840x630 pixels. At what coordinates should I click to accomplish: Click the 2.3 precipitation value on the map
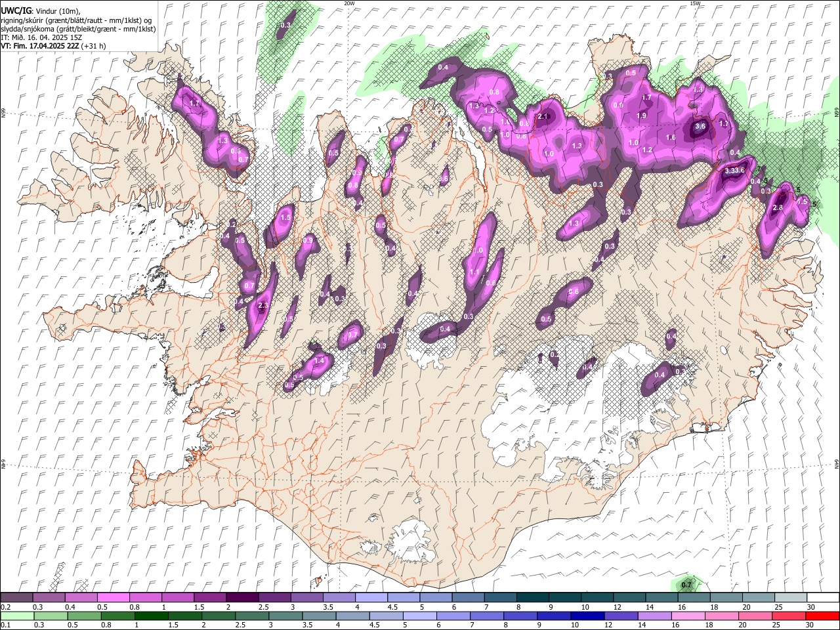point(264,306)
